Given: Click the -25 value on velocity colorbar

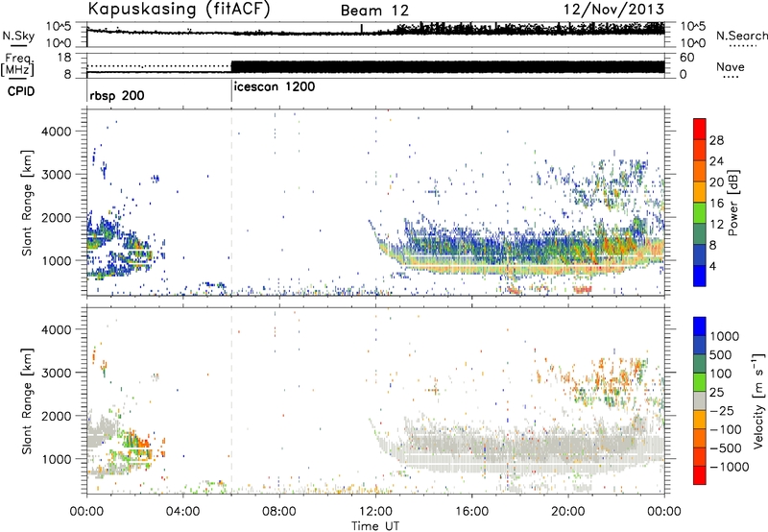Looking at the screenshot, I should tap(723, 410).
